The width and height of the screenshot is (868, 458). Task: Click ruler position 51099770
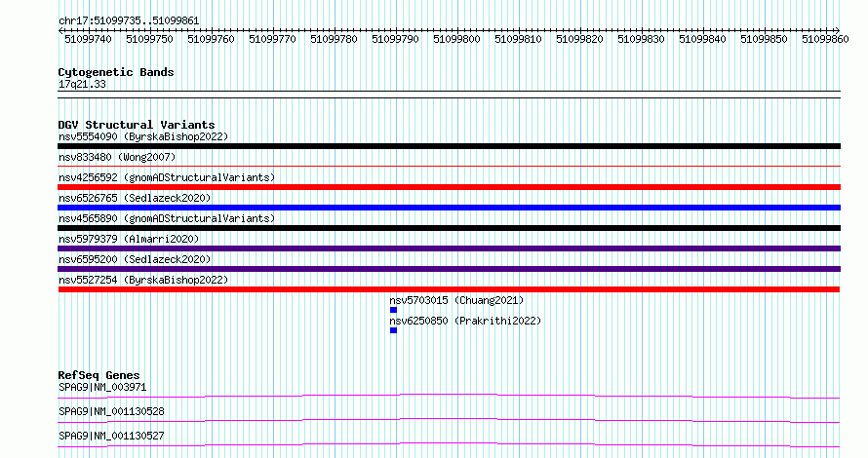coord(272,39)
